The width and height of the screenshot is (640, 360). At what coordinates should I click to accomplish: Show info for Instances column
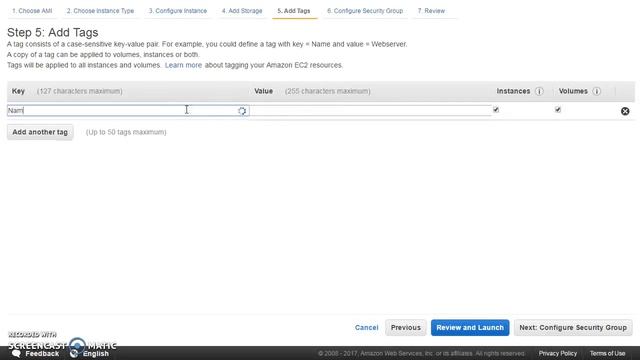click(x=539, y=91)
